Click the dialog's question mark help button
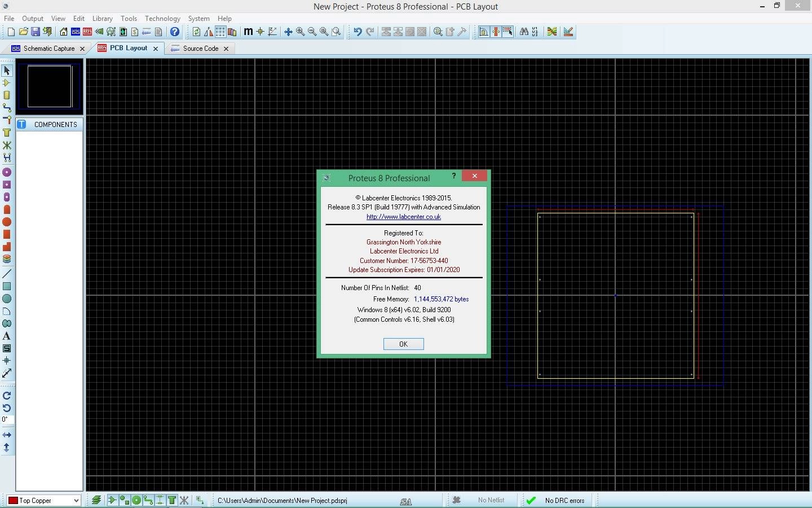 coord(454,176)
